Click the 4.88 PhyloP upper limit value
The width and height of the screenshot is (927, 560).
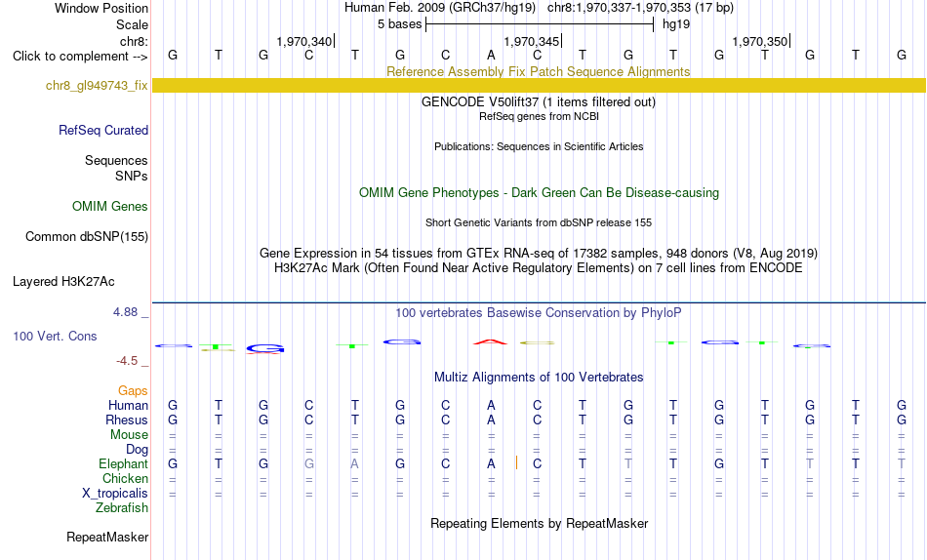[125, 311]
